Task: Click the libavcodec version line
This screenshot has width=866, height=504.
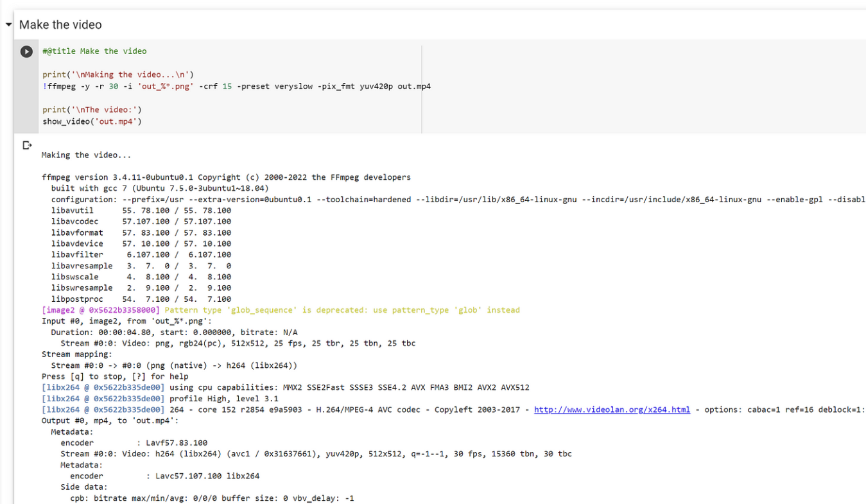Action: [x=141, y=222]
